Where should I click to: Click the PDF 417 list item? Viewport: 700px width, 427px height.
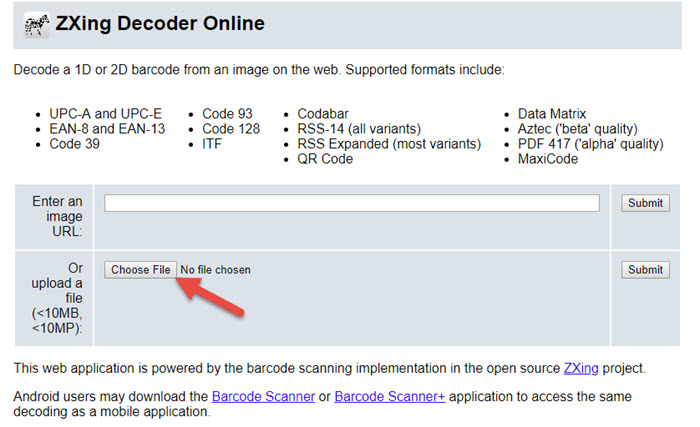[x=591, y=144]
